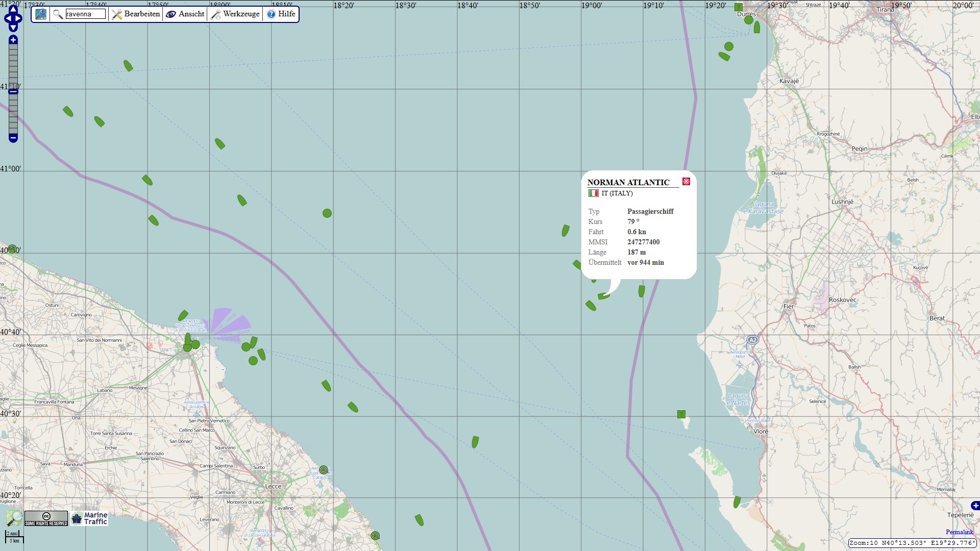Click the Permalink link
The width and height of the screenshot is (980, 551).
(x=959, y=532)
